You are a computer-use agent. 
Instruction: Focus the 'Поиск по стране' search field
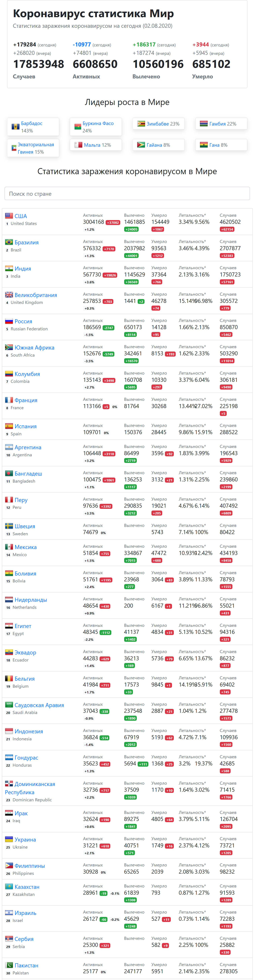pos(127,194)
